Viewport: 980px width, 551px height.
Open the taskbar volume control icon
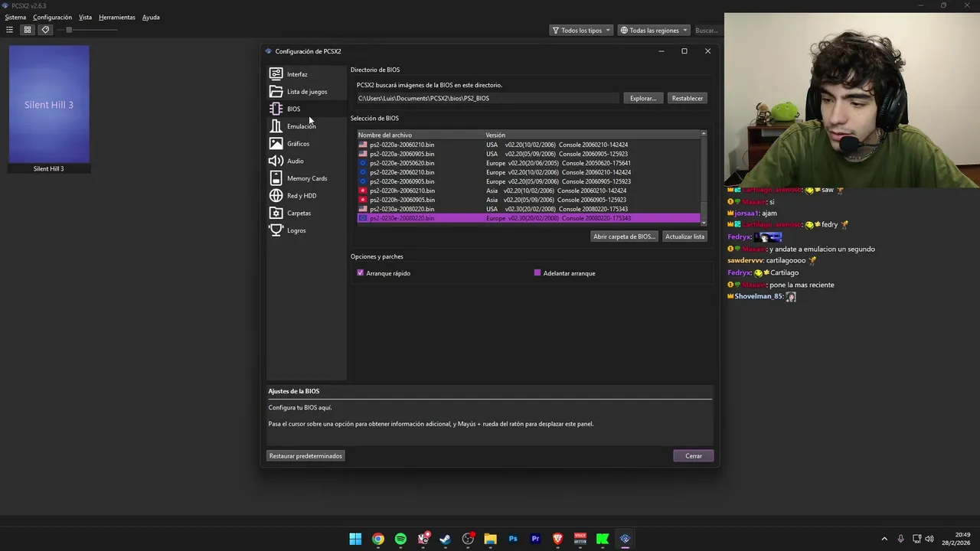tap(929, 539)
